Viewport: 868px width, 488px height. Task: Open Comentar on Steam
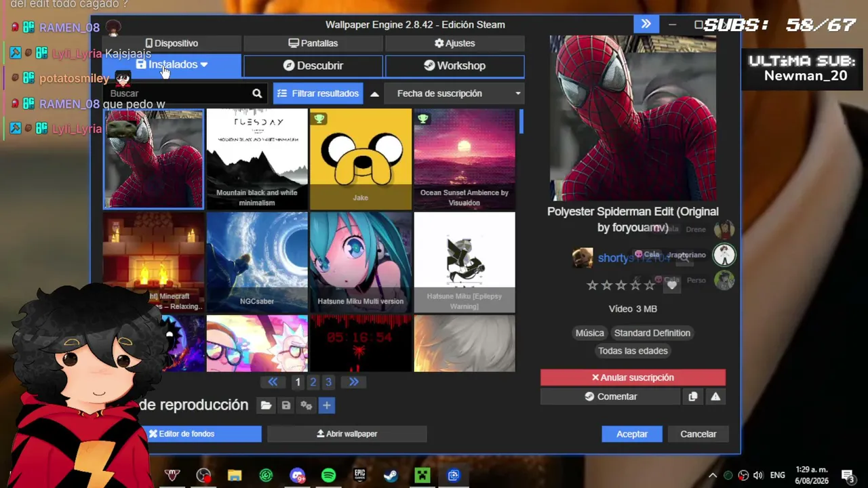[x=610, y=396]
